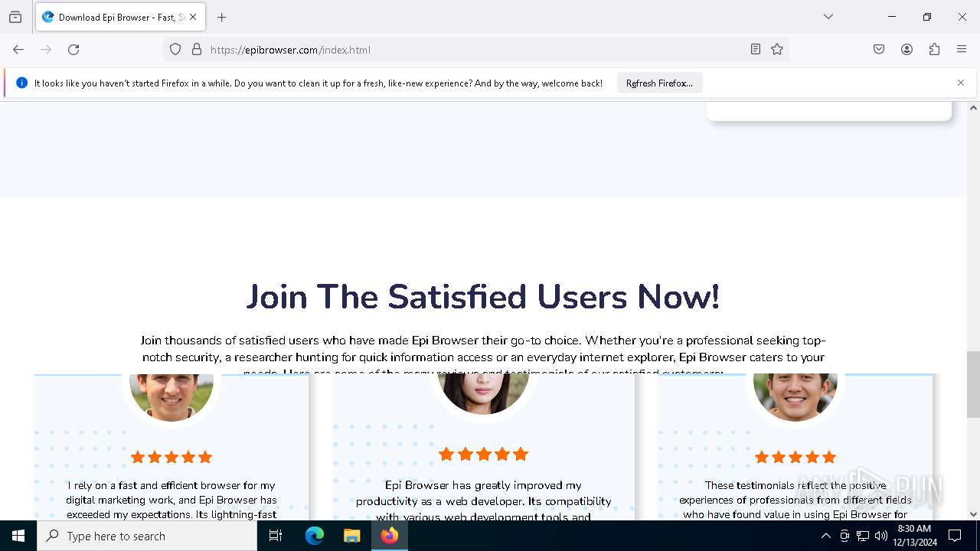The width and height of the screenshot is (980, 551).
Task: Open the Firefox application menu
Action: click(962, 50)
